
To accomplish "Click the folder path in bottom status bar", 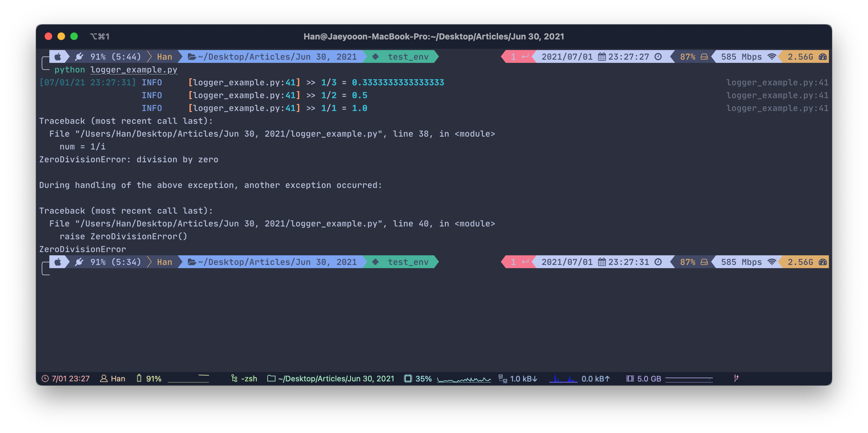I will [x=336, y=378].
